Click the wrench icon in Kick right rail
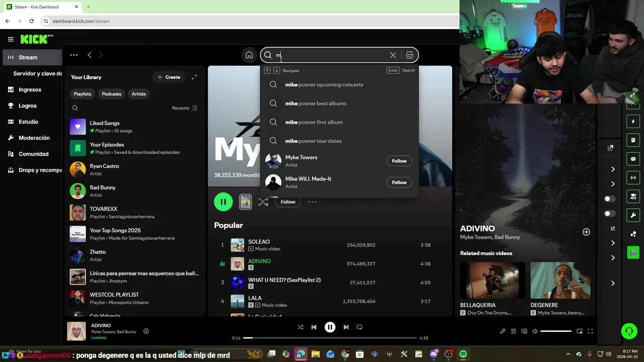The width and height of the screenshot is (644, 362). tap(633, 215)
